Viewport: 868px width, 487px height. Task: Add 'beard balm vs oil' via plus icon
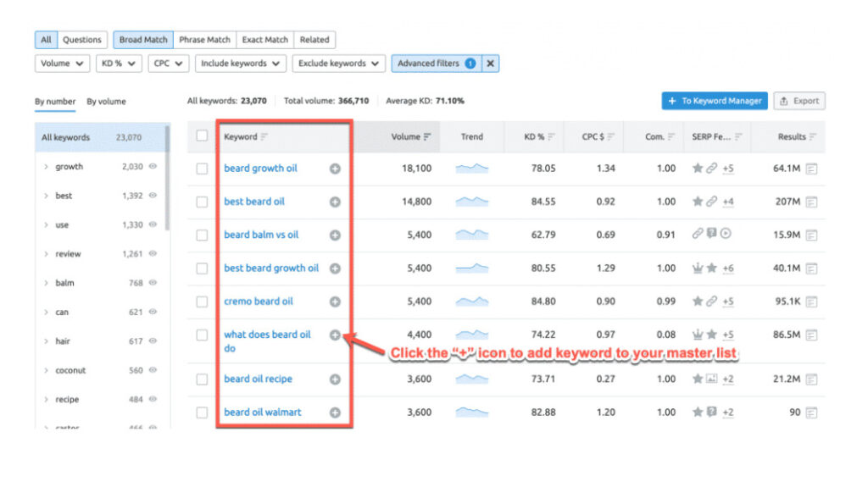(x=335, y=235)
